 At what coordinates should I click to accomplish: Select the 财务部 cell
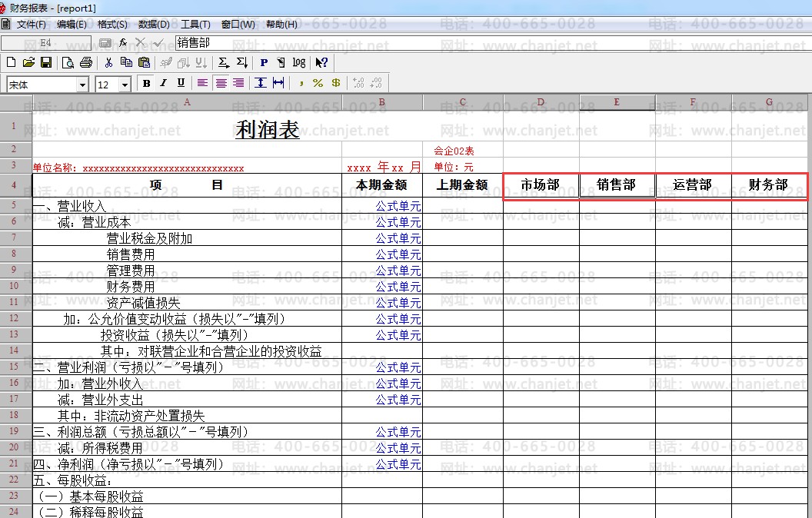click(769, 184)
